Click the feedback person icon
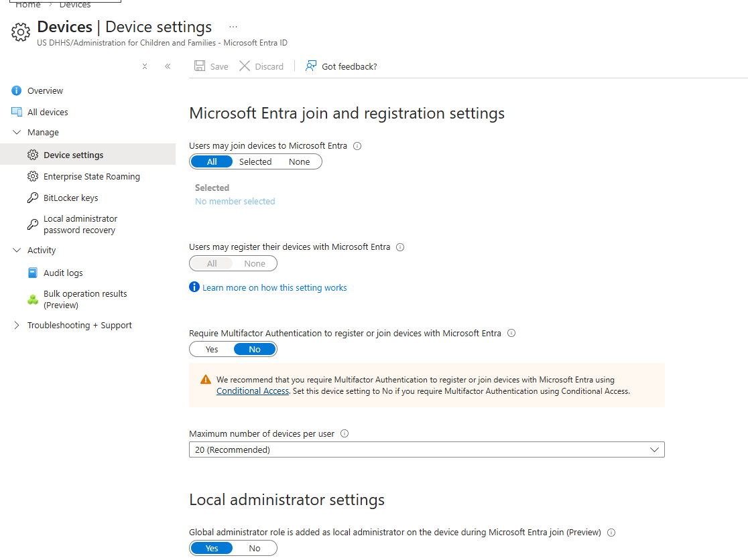 (x=311, y=66)
